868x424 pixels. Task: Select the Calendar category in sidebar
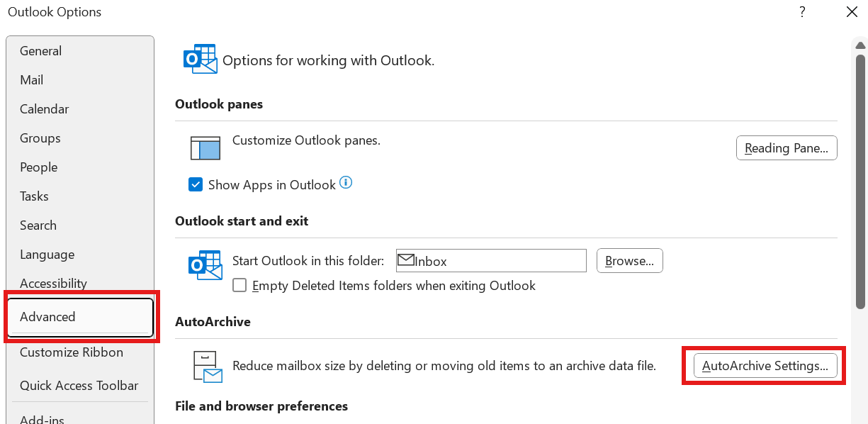(45, 109)
